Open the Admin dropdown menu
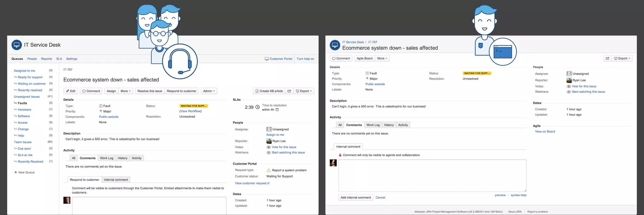 coord(209,91)
